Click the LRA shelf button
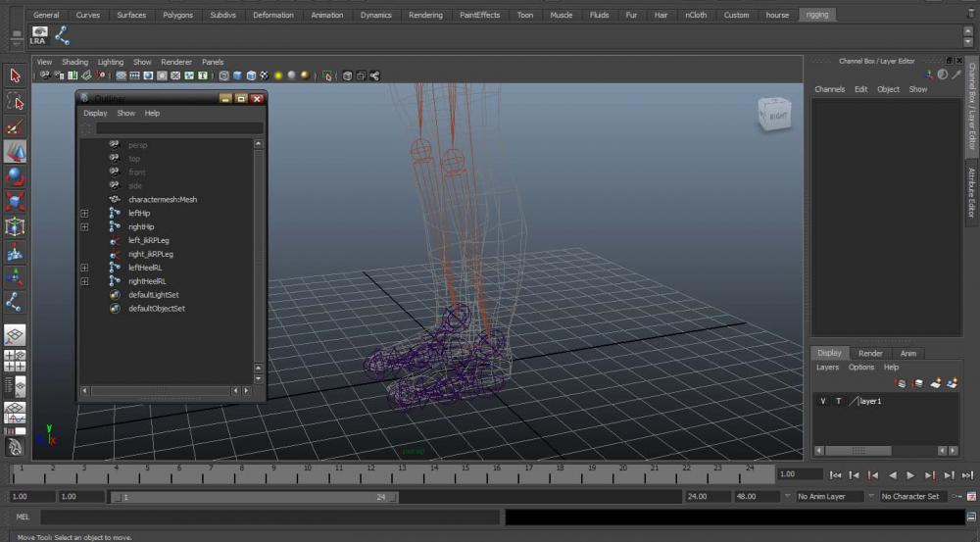 pos(39,35)
